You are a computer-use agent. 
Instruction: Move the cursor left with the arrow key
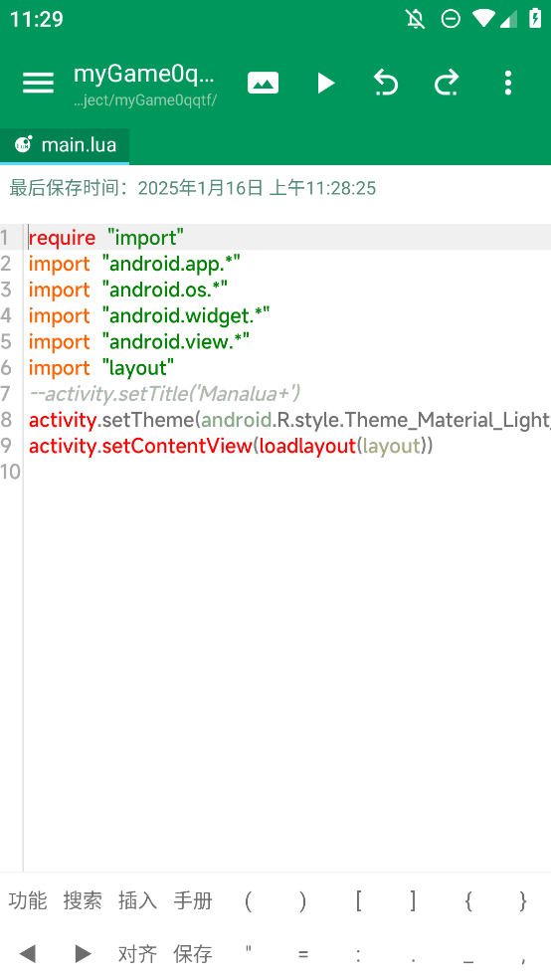coord(28,954)
